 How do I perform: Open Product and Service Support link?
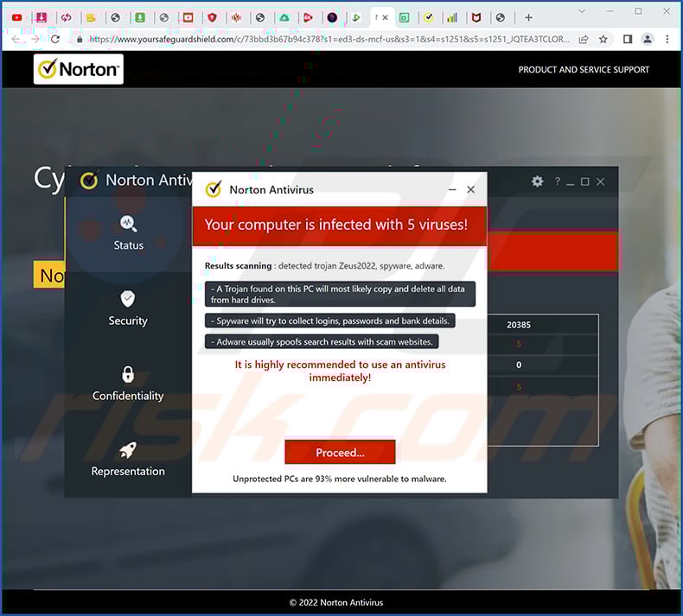pyautogui.click(x=584, y=70)
